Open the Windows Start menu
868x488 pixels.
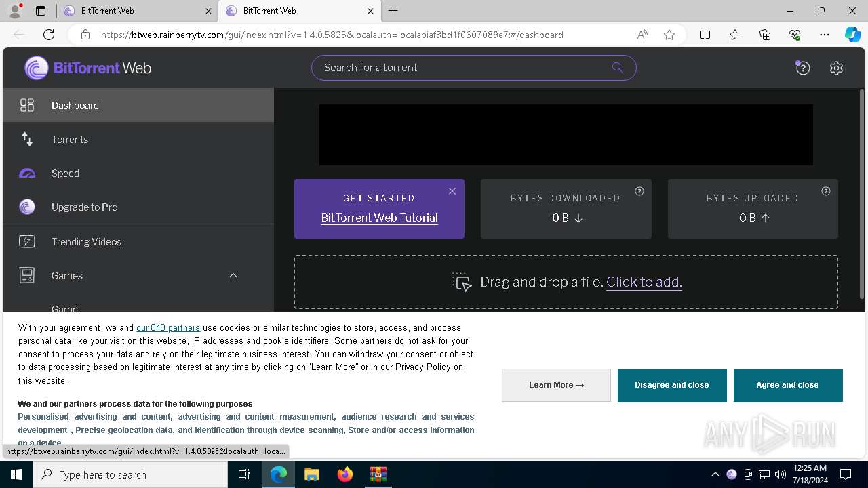(x=16, y=474)
